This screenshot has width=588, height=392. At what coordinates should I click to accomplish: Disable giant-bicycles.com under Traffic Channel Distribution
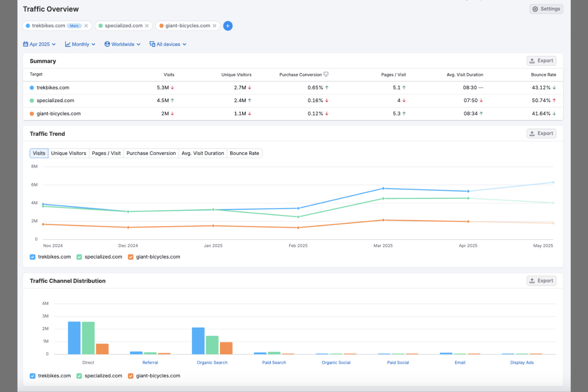coord(130,376)
